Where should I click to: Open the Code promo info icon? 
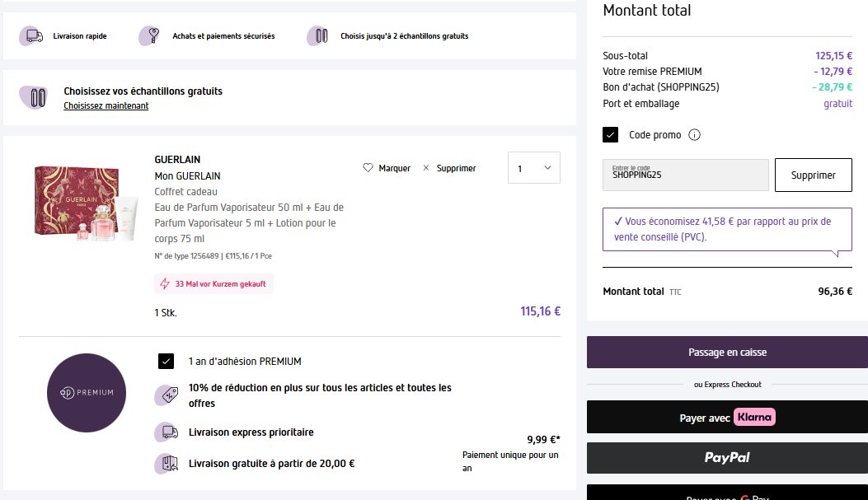pos(694,135)
